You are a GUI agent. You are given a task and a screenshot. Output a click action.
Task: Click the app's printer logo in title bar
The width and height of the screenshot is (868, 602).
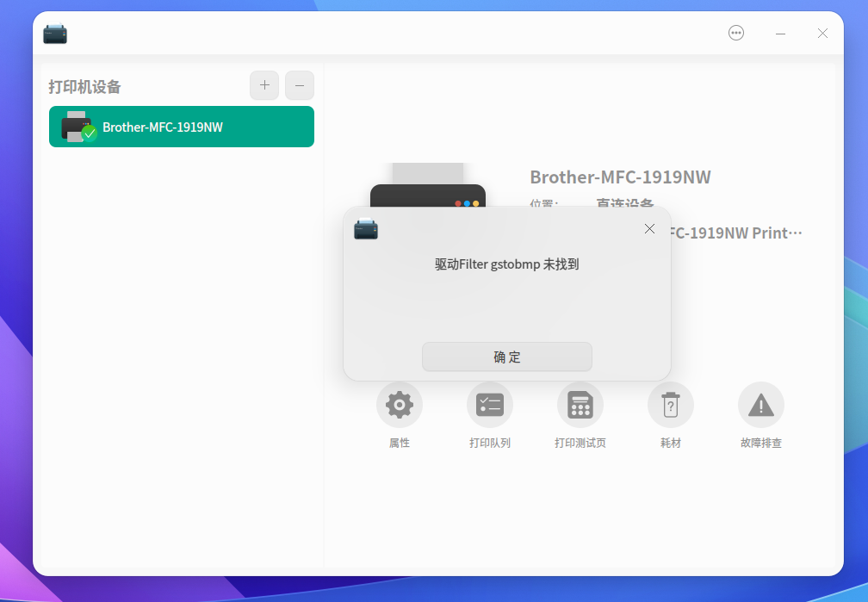click(x=55, y=33)
